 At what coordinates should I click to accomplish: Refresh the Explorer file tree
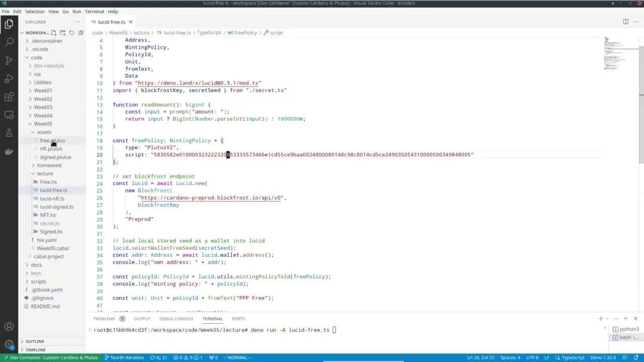coord(71,33)
